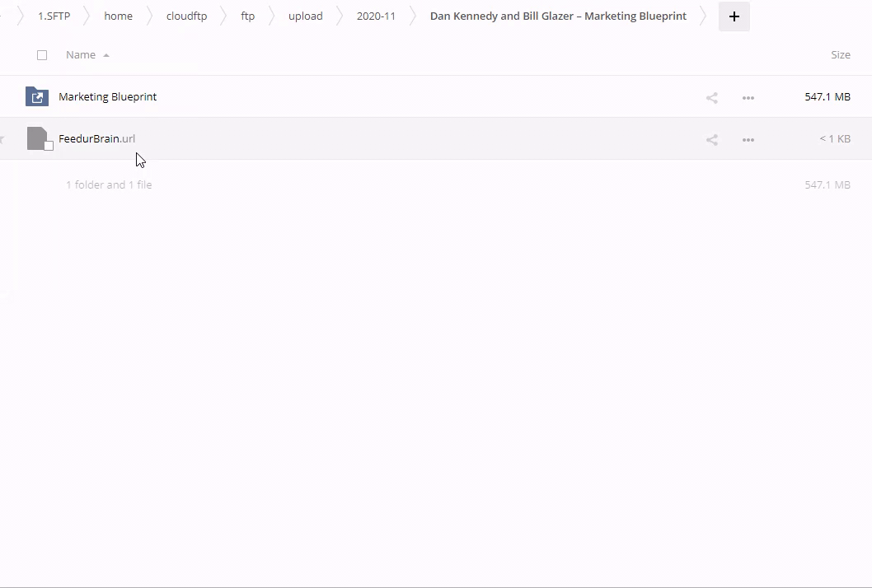
Task: Sort files by the Name header
Action: point(81,55)
